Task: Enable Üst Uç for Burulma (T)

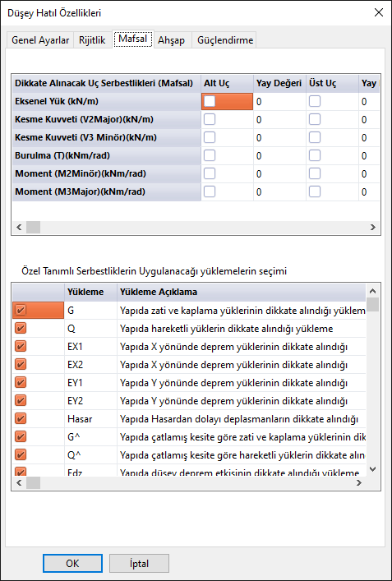Action: [x=315, y=155]
